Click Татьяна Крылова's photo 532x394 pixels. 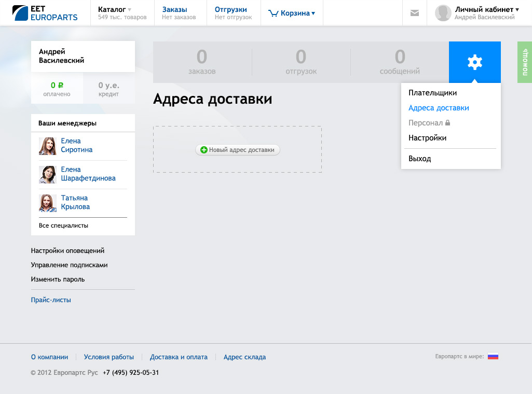[48, 203]
